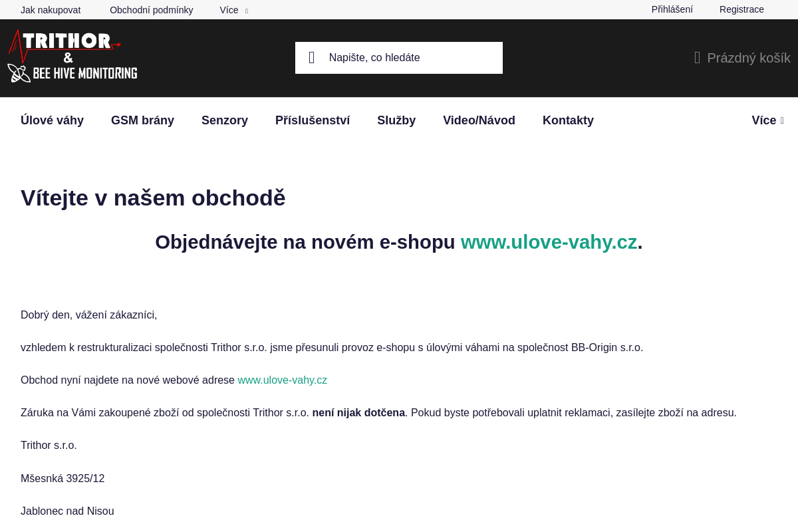Click Přihlášení to log in
The image size is (798, 532).
672,9
